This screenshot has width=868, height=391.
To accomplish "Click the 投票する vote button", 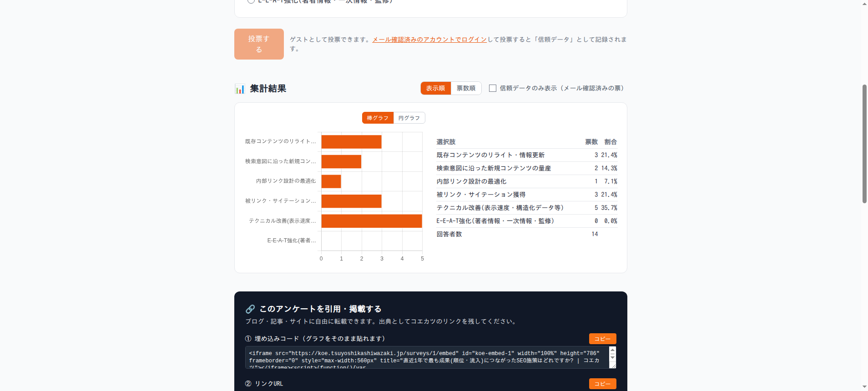I will tap(259, 44).
